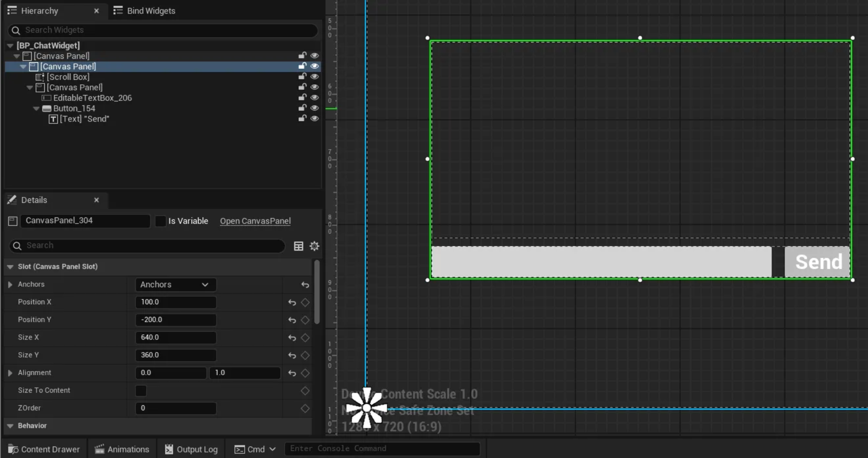Click the Details Search field
The height and width of the screenshot is (458, 868).
pyautogui.click(x=147, y=246)
